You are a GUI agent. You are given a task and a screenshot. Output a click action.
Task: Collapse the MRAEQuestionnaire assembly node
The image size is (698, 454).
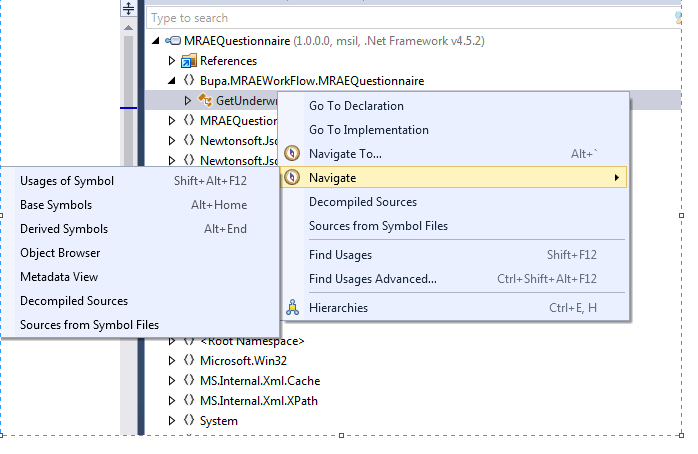(155, 41)
